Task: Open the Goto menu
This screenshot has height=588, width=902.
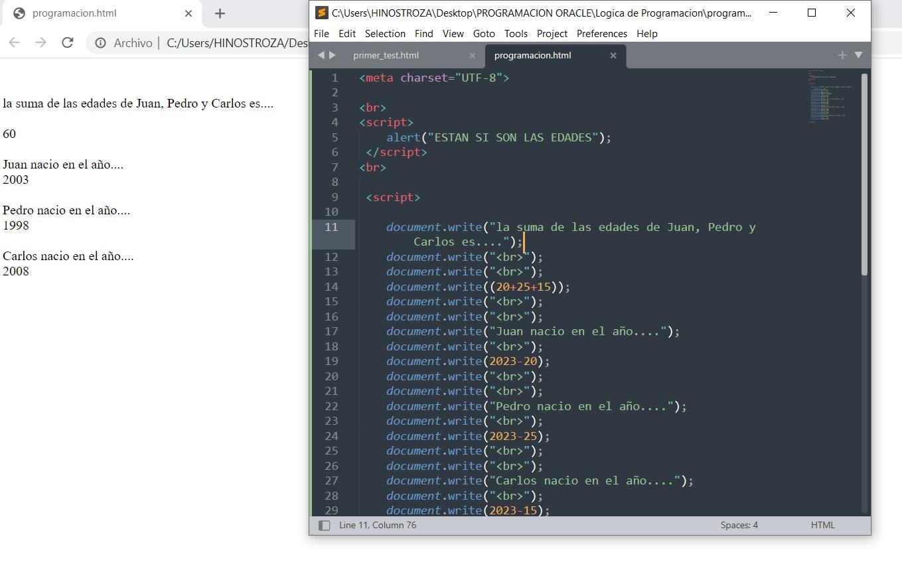Action: pyautogui.click(x=484, y=33)
